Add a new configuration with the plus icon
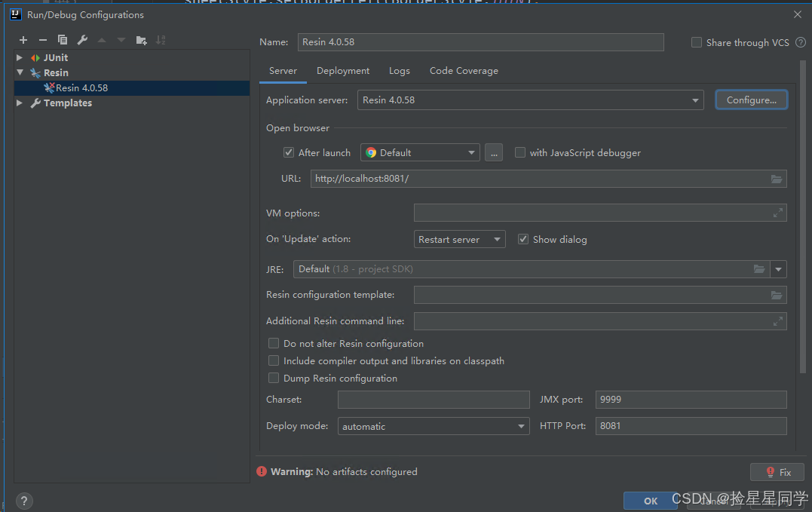Viewport: 812px width, 512px height. tap(23, 40)
